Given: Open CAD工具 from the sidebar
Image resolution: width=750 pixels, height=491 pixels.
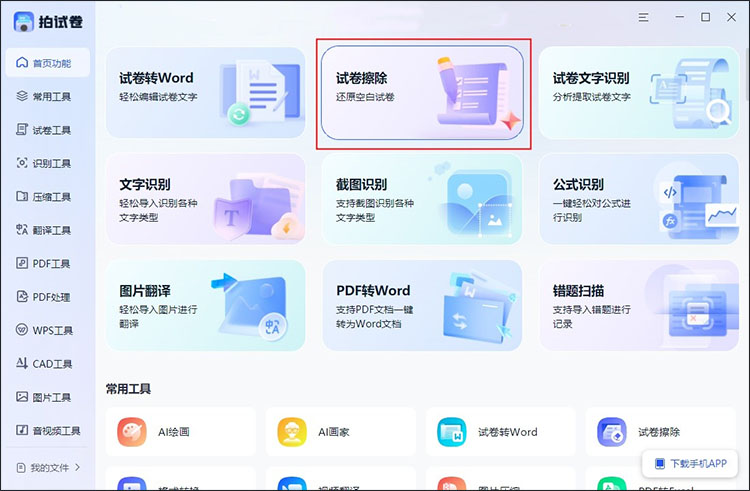Looking at the screenshot, I should coord(49,363).
